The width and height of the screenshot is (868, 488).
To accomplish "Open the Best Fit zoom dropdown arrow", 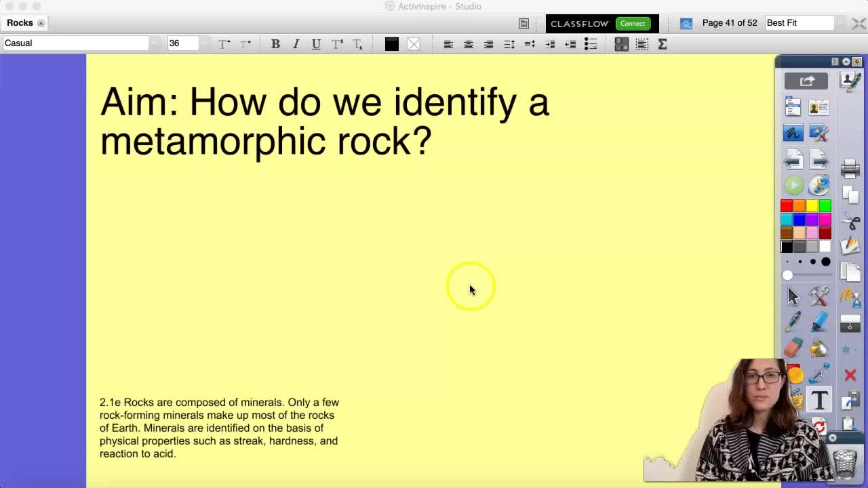I will pyautogui.click(x=840, y=23).
